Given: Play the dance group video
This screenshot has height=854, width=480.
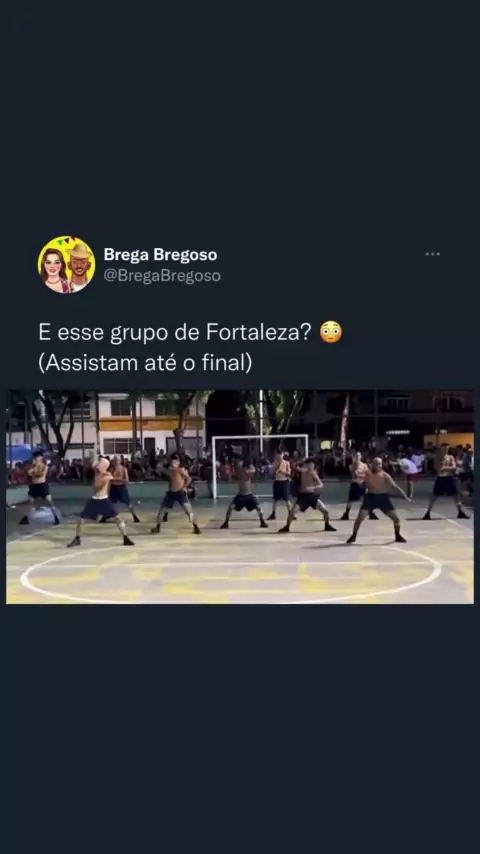Looking at the screenshot, I should pyautogui.click(x=240, y=497).
